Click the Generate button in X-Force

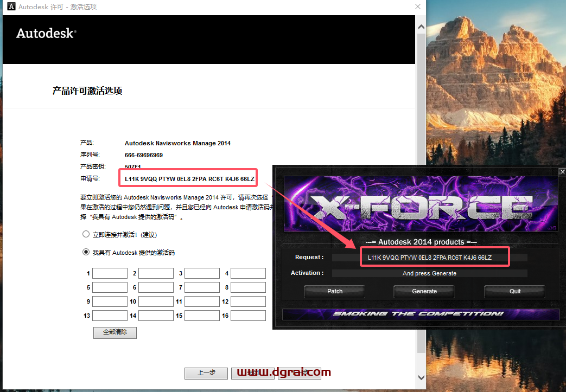click(x=424, y=291)
